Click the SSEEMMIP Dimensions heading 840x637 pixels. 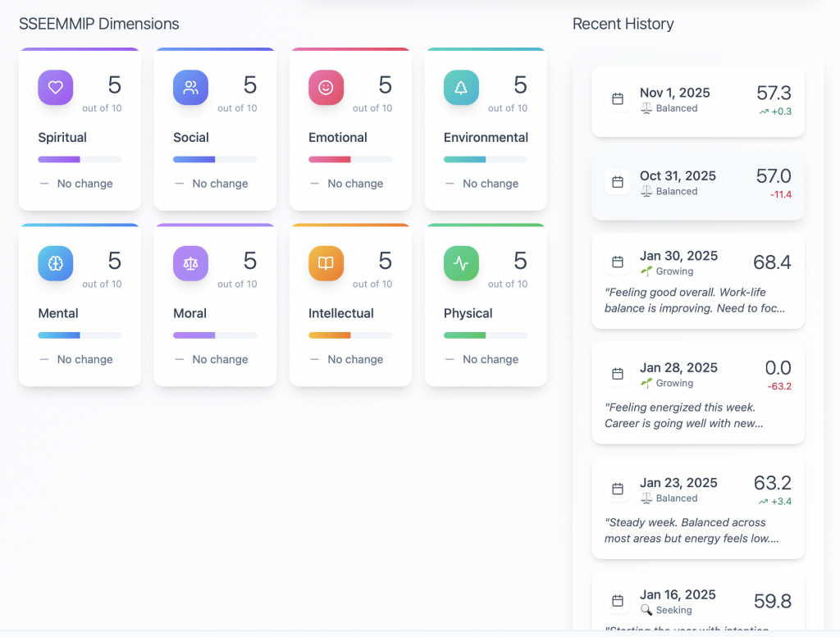click(x=99, y=24)
